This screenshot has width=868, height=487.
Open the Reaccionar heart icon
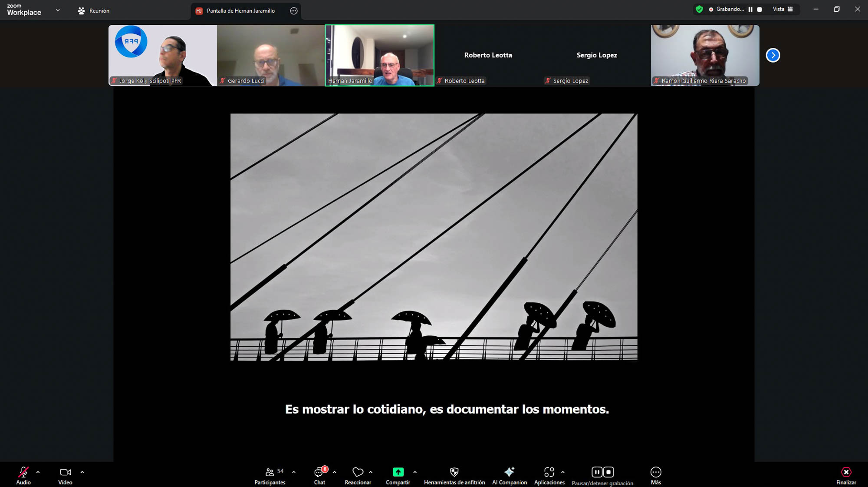click(x=358, y=472)
